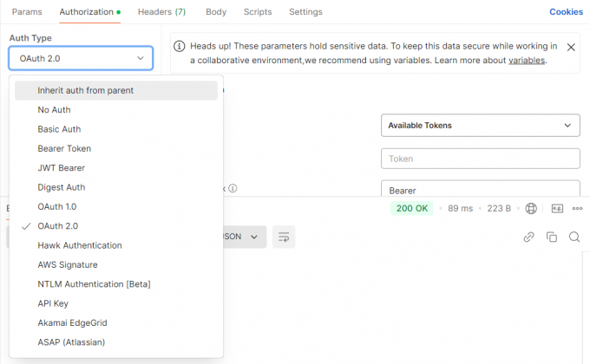Image resolution: width=590 pixels, height=364 pixels.
Task: Select ASAP (Atlassian) auth type
Action: tap(116, 342)
